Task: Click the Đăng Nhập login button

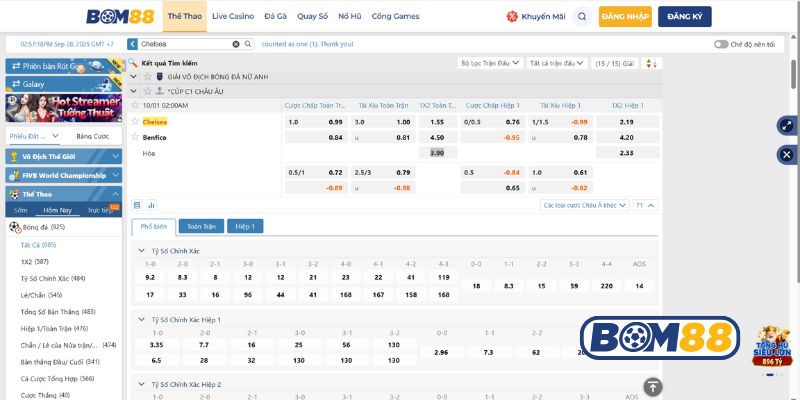Action: (625, 16)
